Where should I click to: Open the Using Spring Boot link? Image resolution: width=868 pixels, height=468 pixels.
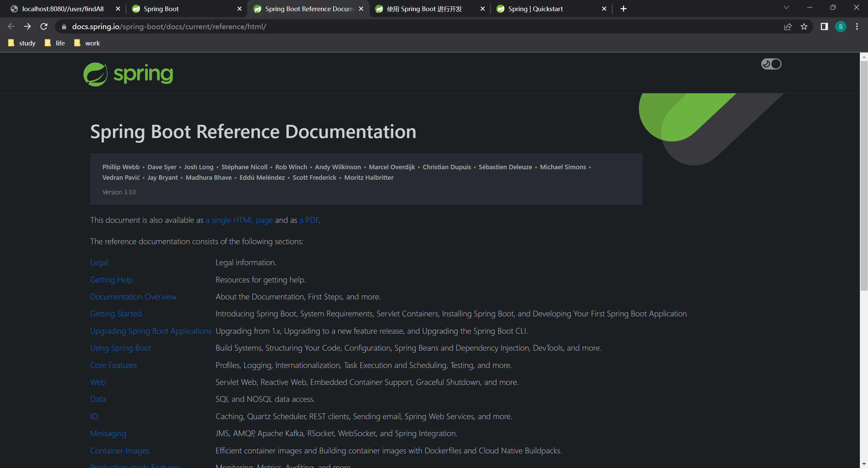coord(121,348)
